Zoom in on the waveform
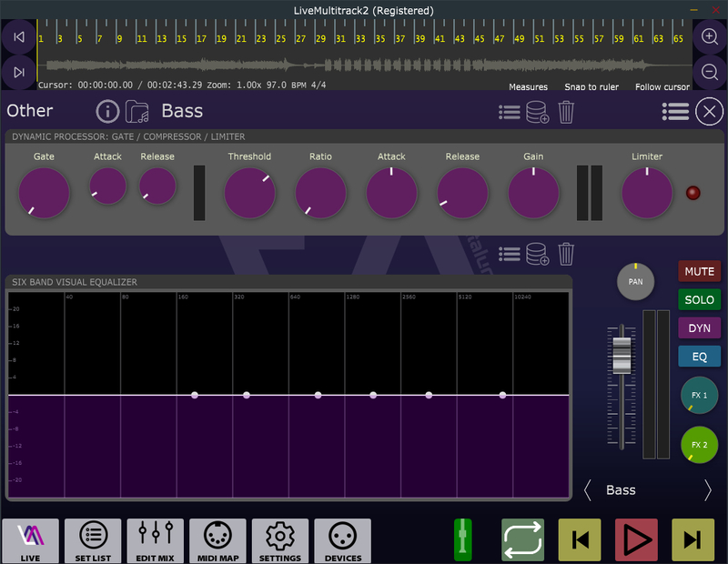 (x=710, y=36)
